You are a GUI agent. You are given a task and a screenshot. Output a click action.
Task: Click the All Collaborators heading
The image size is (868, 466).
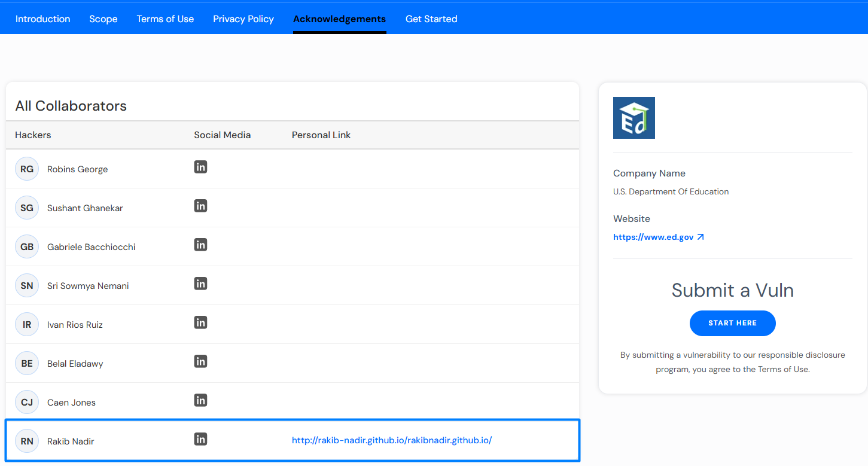point(71,106)
